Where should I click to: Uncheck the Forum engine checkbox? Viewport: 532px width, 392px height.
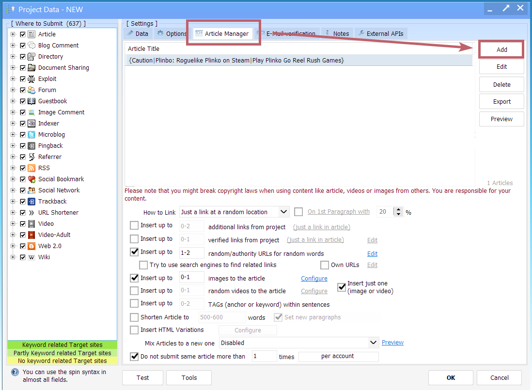pos(23,90)
